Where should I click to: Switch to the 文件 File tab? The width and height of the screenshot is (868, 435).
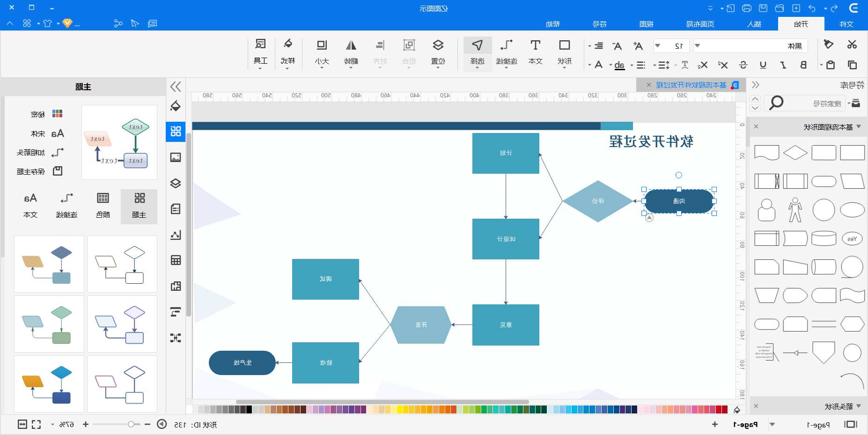[846, 24]
